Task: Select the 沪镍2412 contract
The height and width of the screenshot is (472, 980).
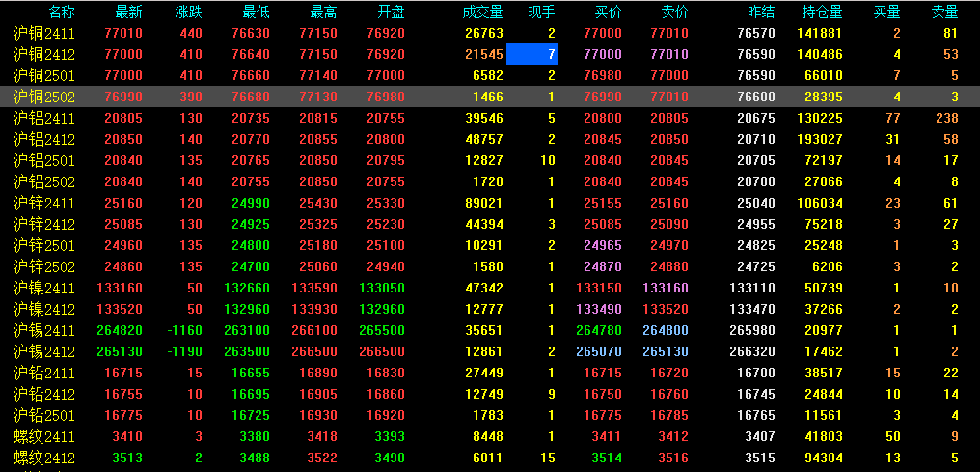Action: tap(43, 309)
